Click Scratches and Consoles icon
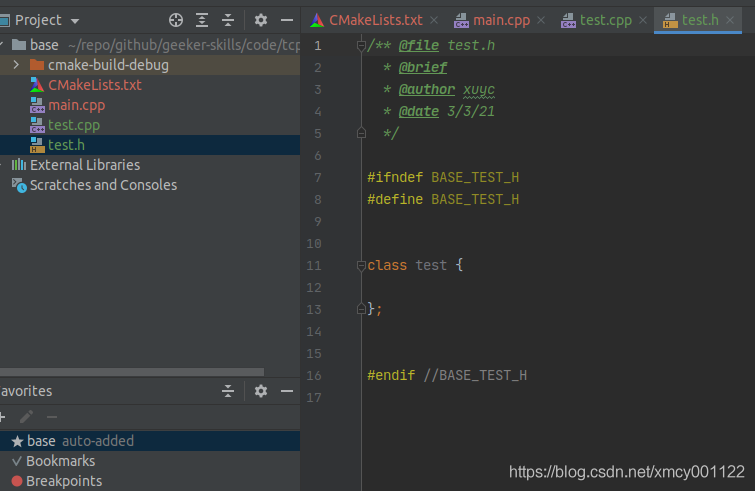The height and width of the screenshot is (491, 755). click(x=19, y=185)
